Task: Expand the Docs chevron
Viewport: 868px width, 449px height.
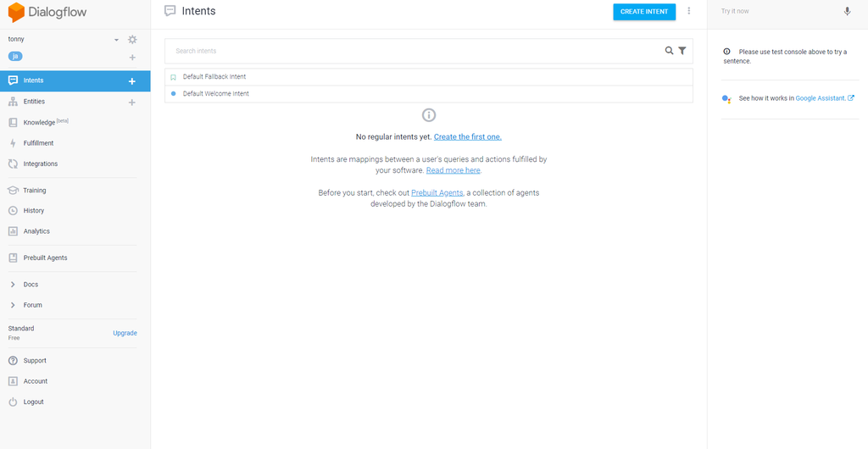Action: pos(13,284)
